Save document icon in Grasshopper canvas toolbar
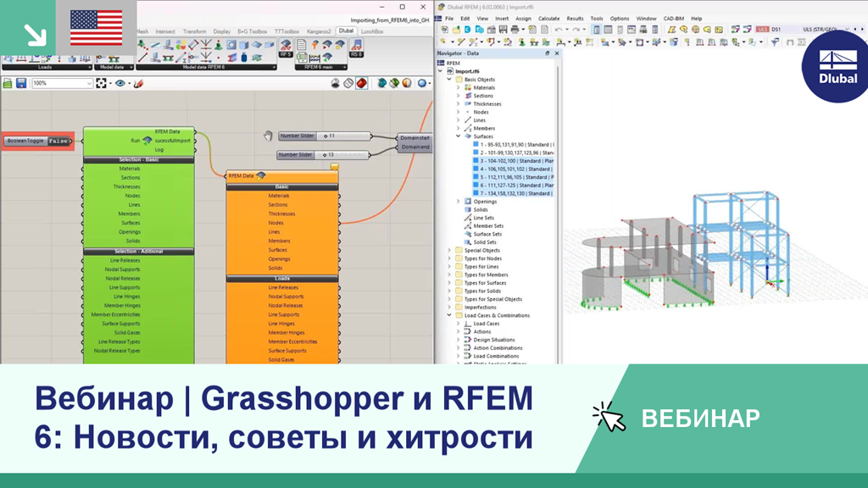This screenshot has width=868, height=488. point(21,83)
